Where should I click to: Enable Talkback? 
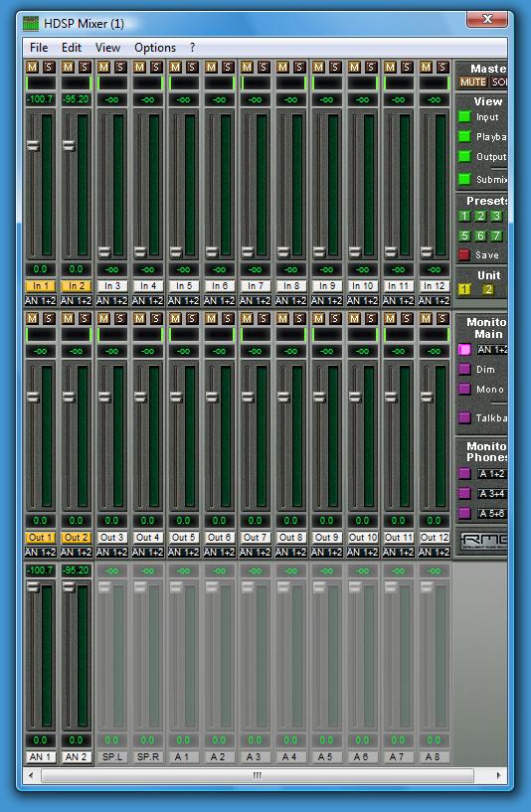pyautogui.click(x=464, y=417)
